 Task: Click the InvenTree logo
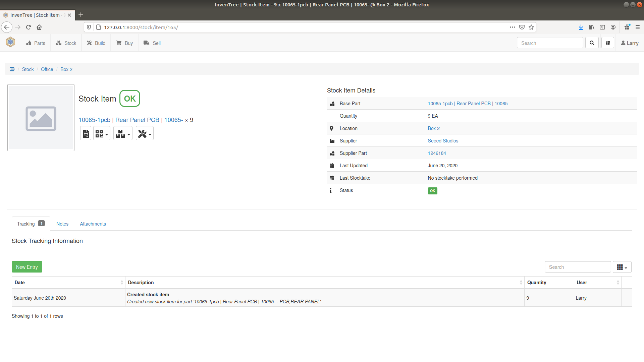point(10,42)
